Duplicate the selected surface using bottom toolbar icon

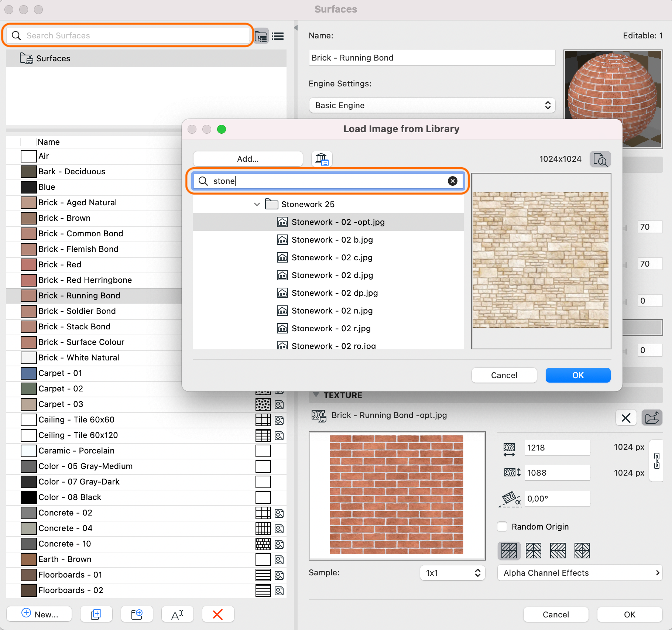96,614
